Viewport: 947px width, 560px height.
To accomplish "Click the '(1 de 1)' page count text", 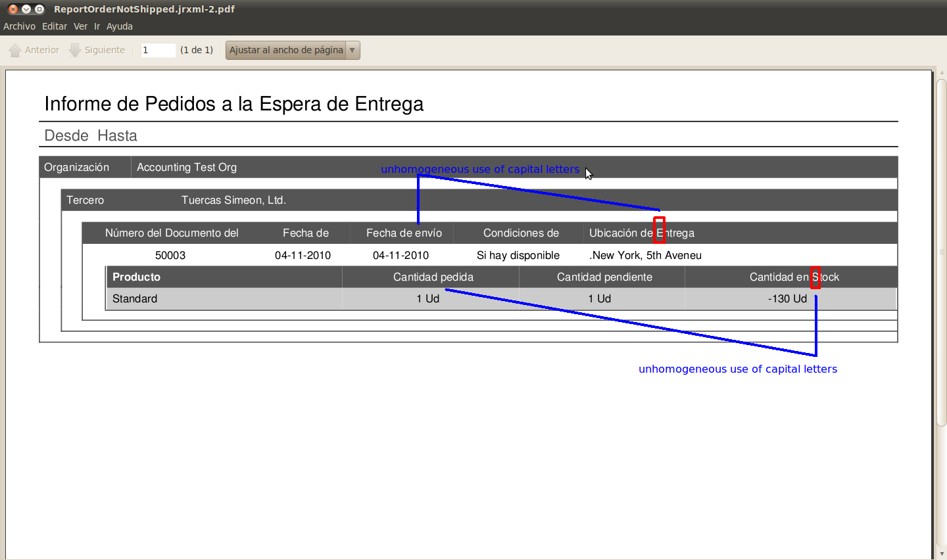I will (197, 50).
